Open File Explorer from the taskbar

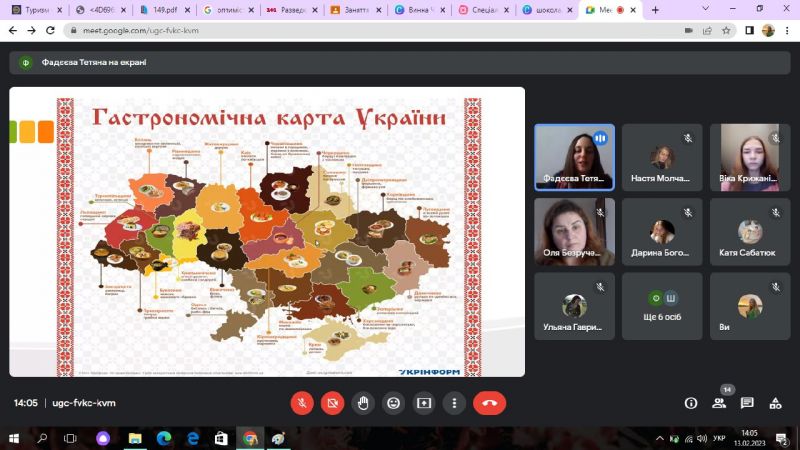point(135,438)
